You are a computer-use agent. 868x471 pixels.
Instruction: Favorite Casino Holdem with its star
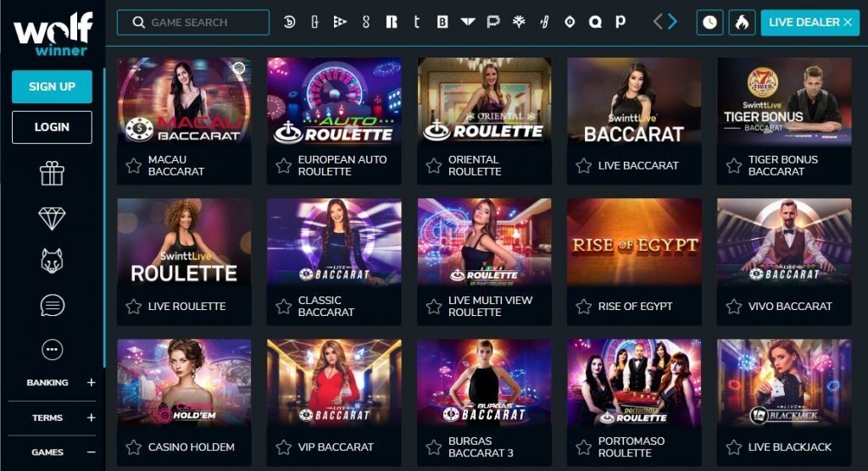[133, 446]
